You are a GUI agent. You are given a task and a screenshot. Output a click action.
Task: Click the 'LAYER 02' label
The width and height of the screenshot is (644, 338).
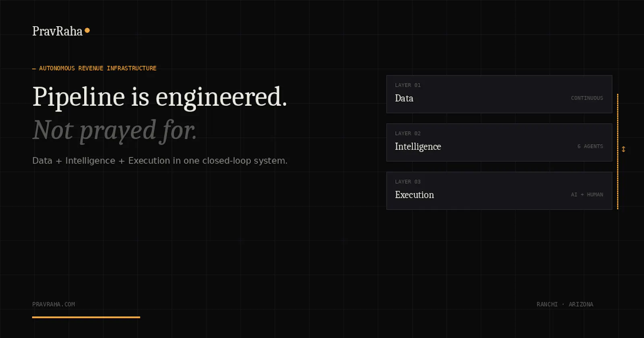click(408, 134)
